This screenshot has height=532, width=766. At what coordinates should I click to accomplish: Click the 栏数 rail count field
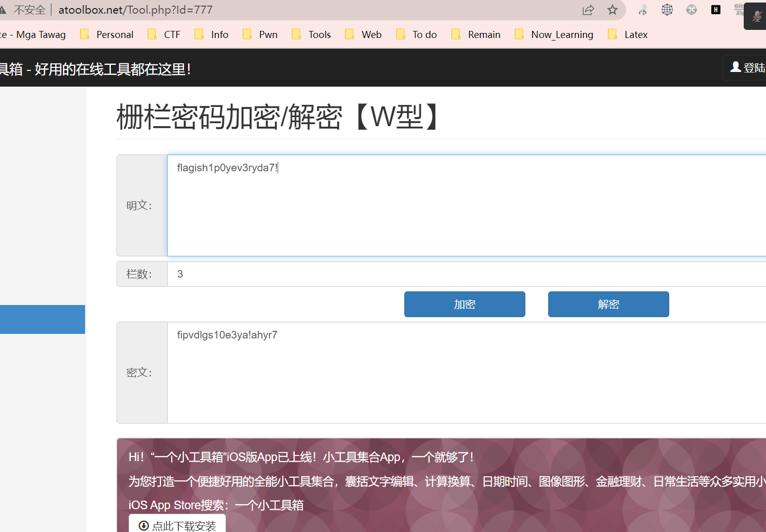(467, 274)
